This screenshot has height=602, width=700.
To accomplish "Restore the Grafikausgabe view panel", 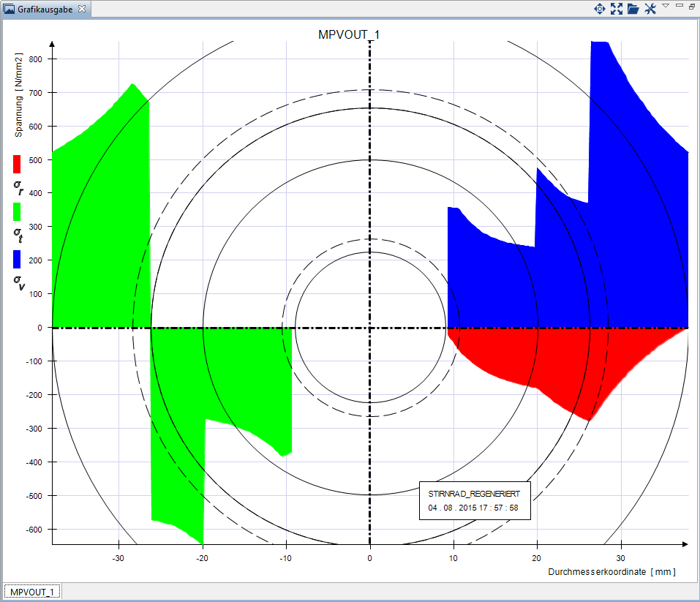I will coord(691,6).
